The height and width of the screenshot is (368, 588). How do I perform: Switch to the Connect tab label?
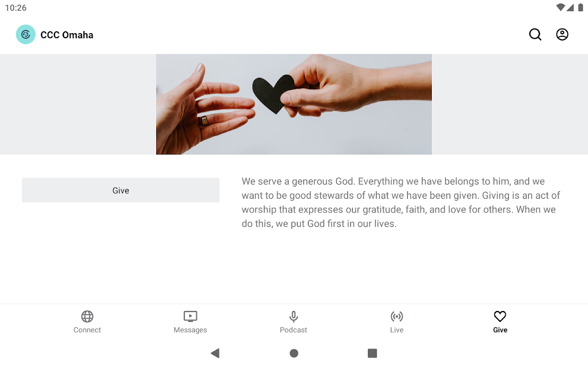tap(87, 330)
